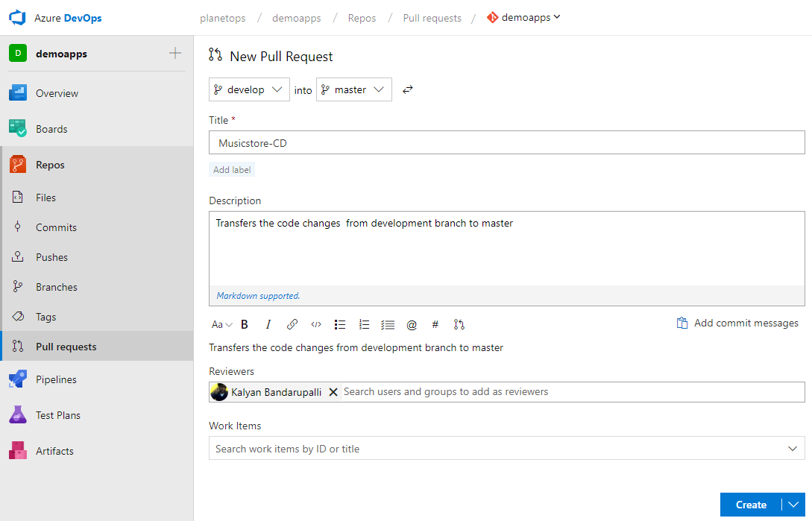Image resolution: width=812 pixels, height=521 pixels.
Task: Click the reviewers search field
Action: (x=573, y=392)
